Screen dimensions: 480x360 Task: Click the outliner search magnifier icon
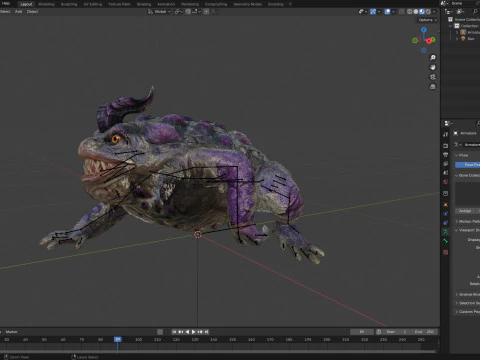pos(475,12)
